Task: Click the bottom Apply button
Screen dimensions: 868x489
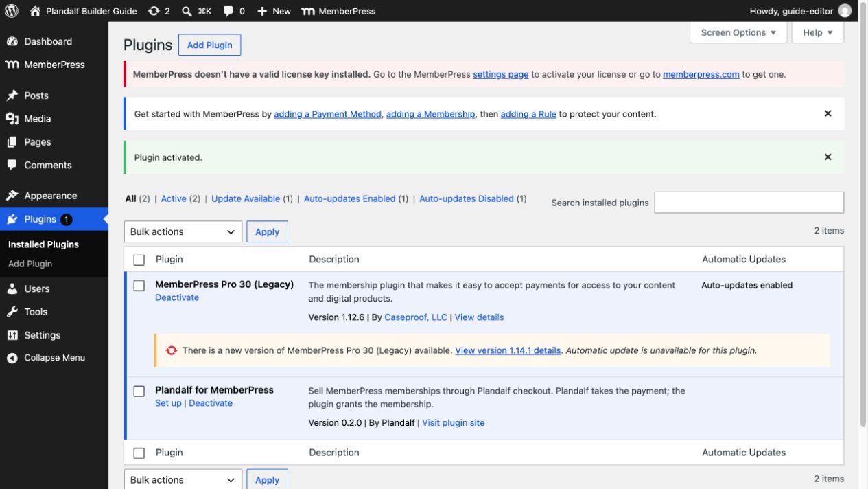Action: point(267,479)
